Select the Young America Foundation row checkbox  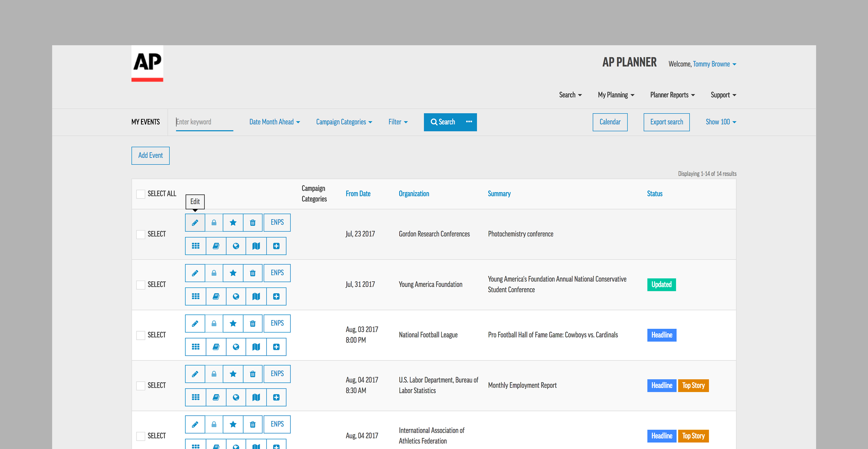(x=140, y=285)
